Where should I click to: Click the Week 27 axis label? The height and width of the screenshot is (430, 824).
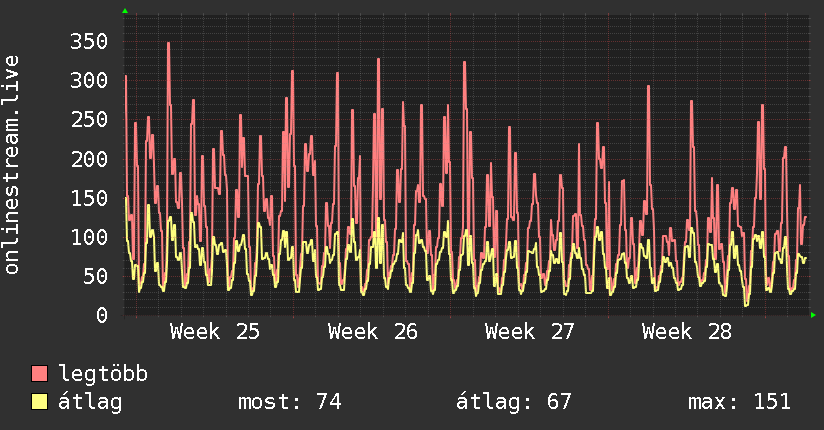click(x=530, y=332)
